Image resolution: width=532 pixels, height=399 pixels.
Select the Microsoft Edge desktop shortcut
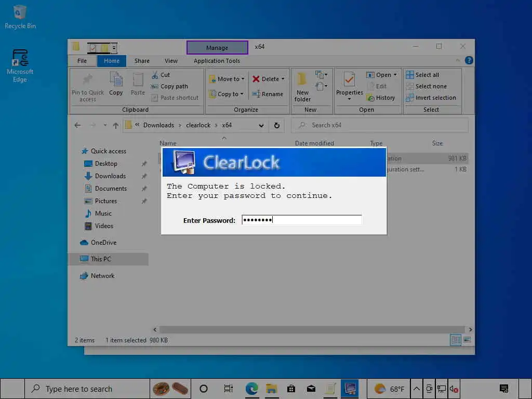(20, 66)
